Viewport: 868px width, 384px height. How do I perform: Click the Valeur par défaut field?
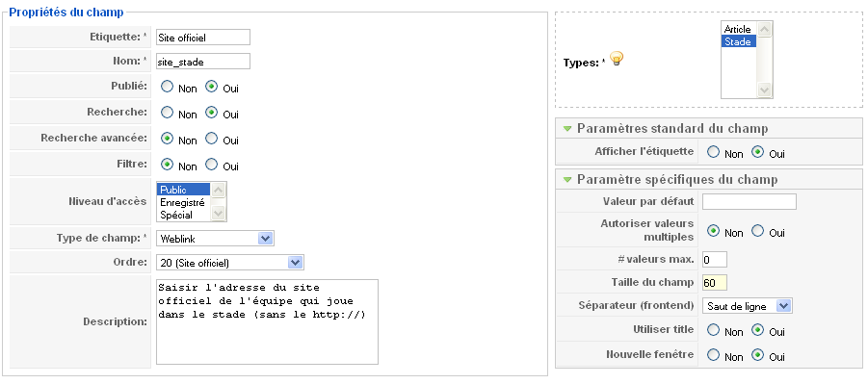click(x=750, y=201)
